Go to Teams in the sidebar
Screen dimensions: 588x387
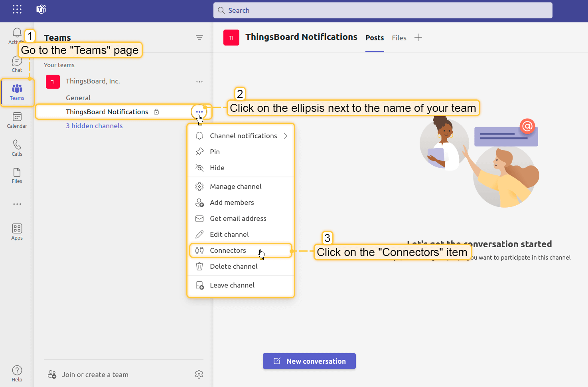tap(17, 92)
